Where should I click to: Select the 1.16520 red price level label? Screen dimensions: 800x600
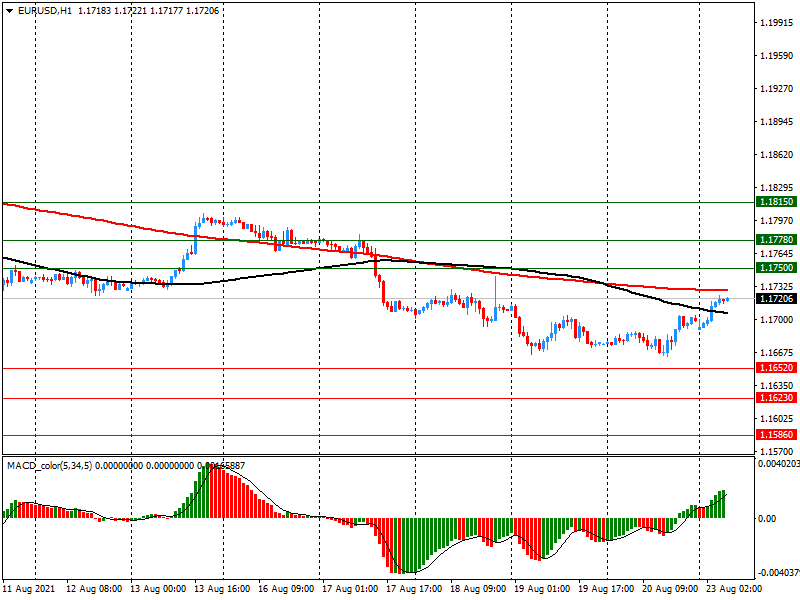coord(777,368)
